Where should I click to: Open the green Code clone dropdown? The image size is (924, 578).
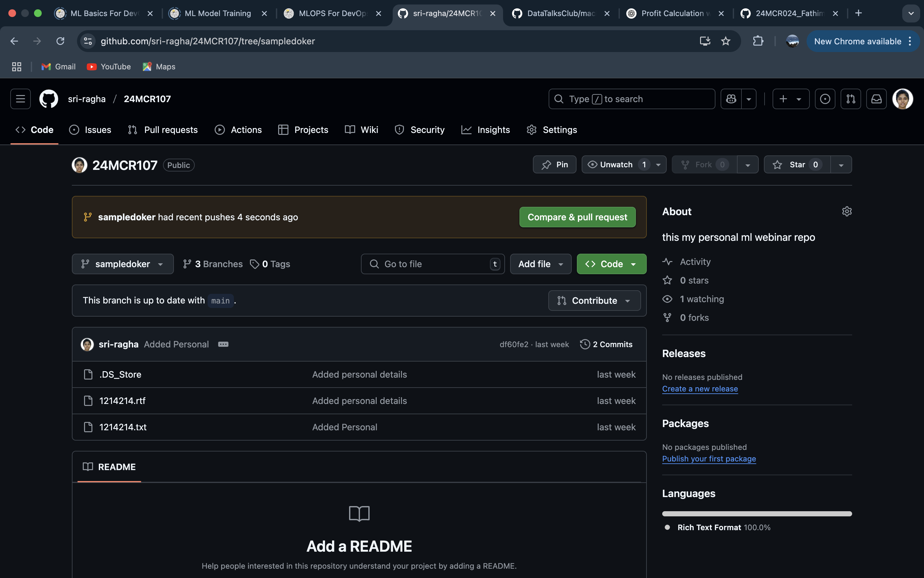tap(611, 264)
